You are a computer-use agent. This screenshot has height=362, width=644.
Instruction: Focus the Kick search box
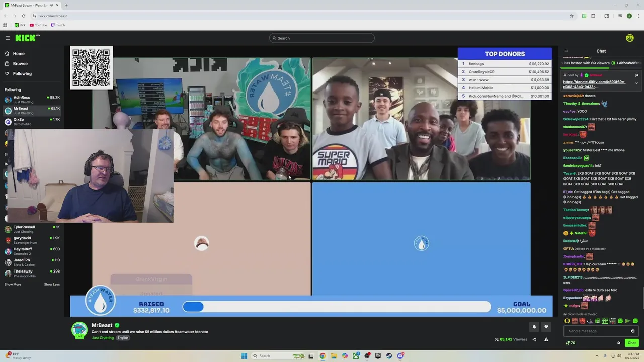[322, 38]
